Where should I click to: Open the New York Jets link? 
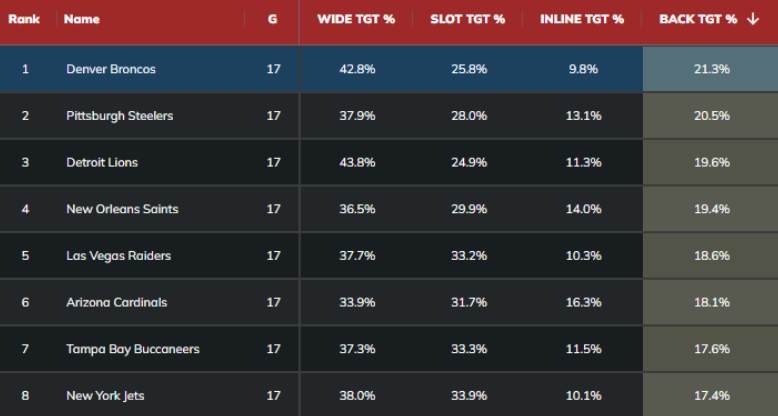(105, 396)
